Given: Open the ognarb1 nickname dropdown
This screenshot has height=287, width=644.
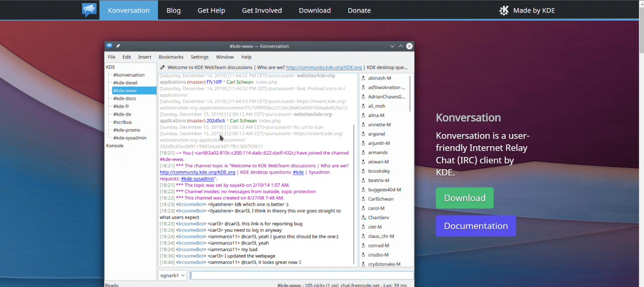Looking at the screenshot, I should [172, 275].
